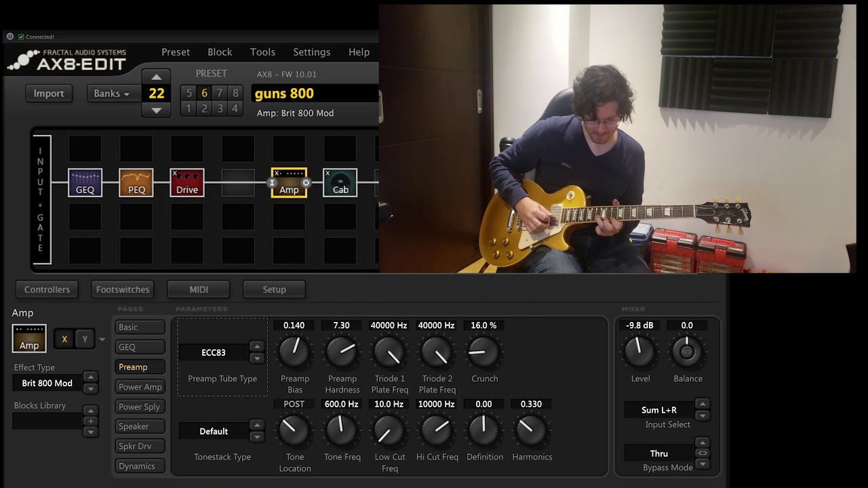Select the PEQ block in the grid

click(x=136, y=183)
